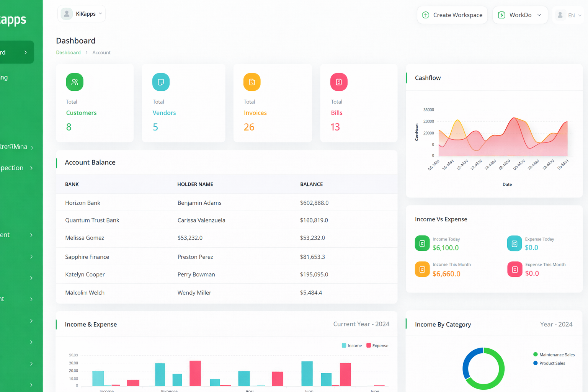Select the highlighted Dashboard sidebar item
Image resolution: width=588 pixels, height=392 pixels.
[x=15, y=52]
